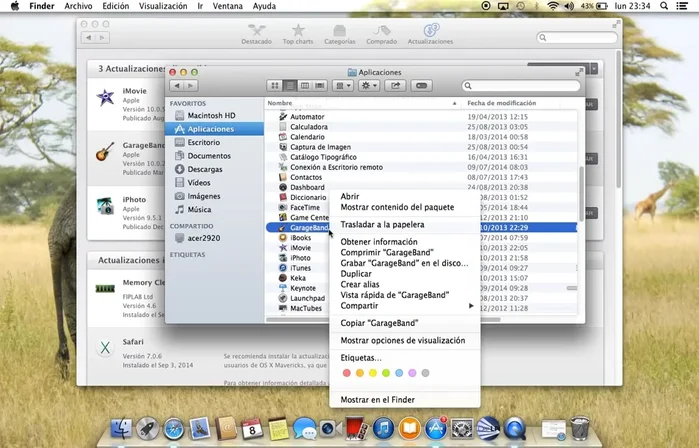Expand the Compartir submenu arrow
The width and height of the screenshot is (699, 448).
pyautogui.click(x=472, y=305)
